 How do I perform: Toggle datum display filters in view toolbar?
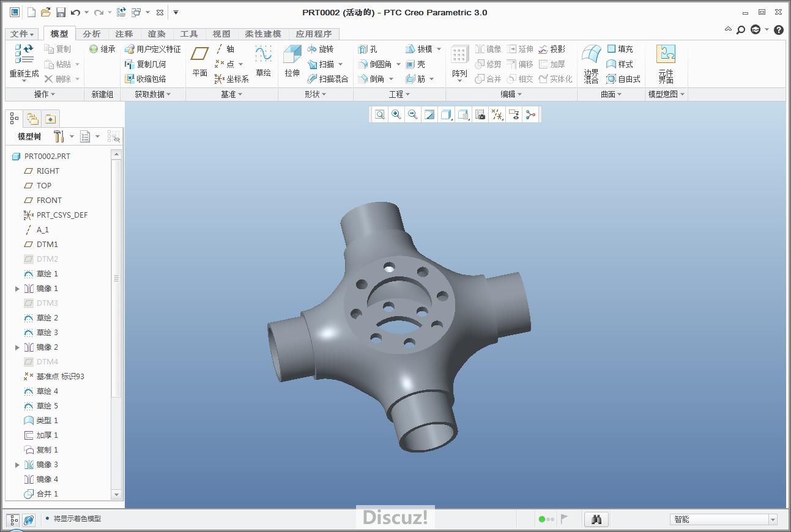click(497, 114)
